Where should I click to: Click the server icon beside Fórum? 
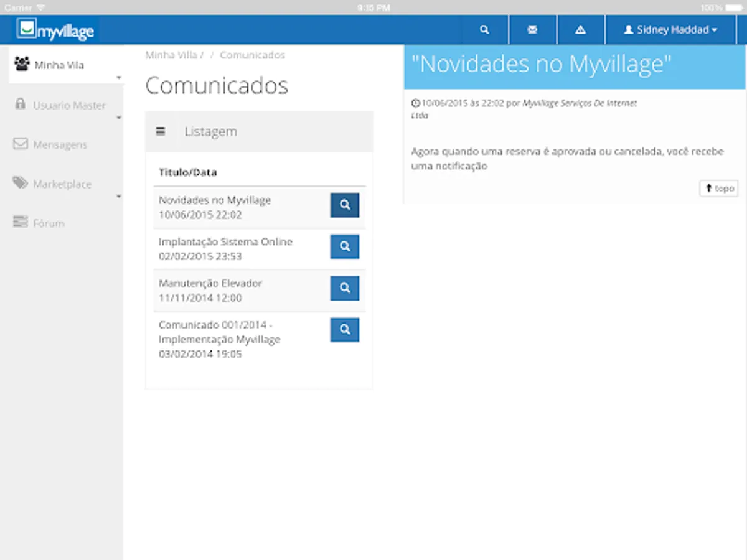pyautogui.click(x=21, y=222)
